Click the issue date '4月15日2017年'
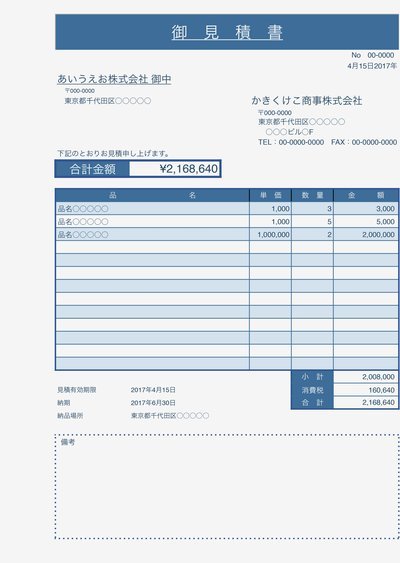 pyautogui.click(x=372, y=66)
